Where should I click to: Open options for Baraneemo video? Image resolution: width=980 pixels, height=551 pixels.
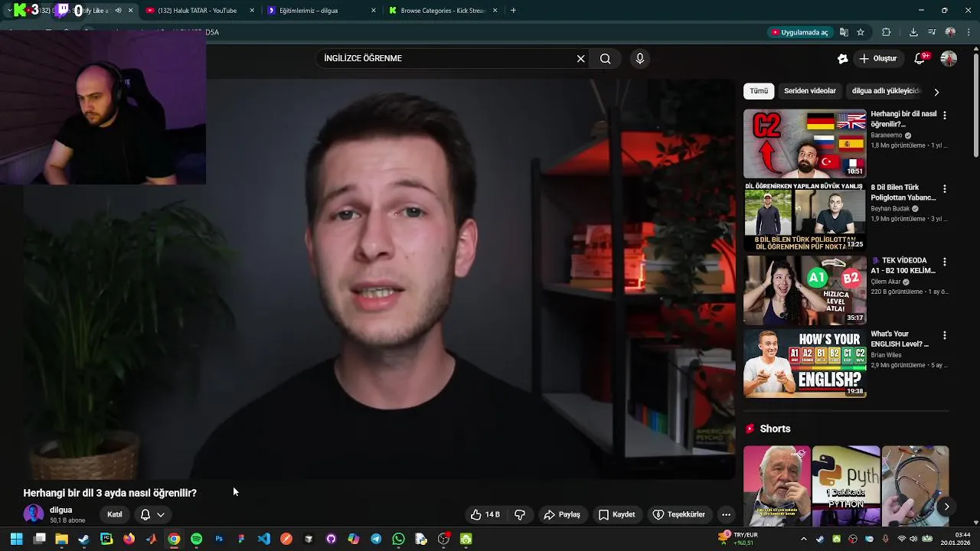click(944, 116)
